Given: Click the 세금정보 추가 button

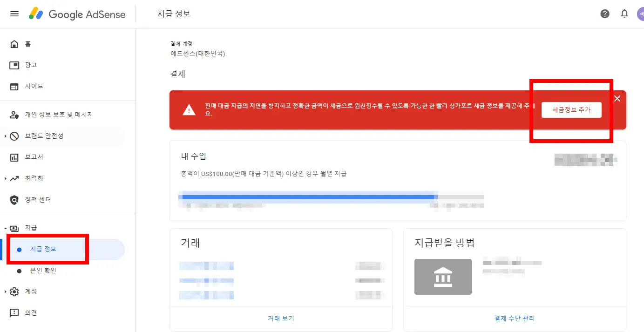Looking at the screenshot, I should click(x=571, y=110).
